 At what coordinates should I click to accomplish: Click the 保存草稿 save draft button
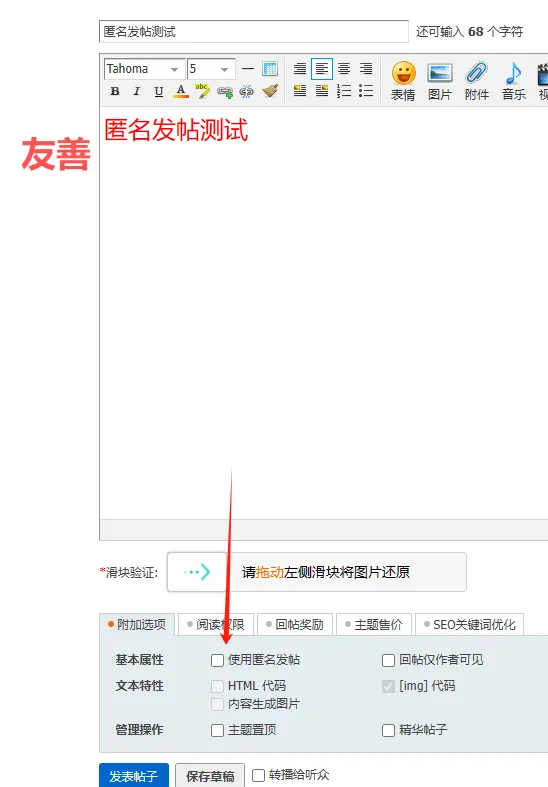(210, 776)
